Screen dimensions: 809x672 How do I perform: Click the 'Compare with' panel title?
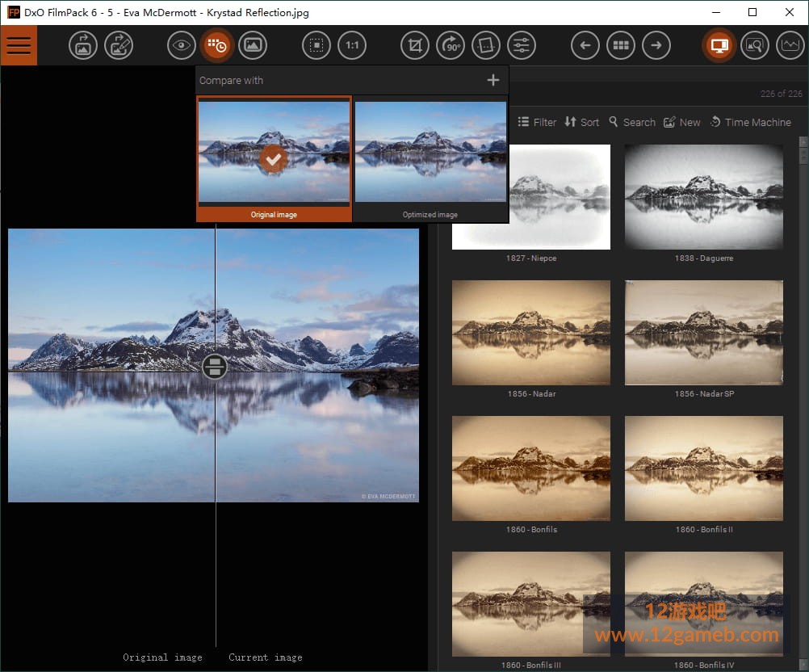231,81
